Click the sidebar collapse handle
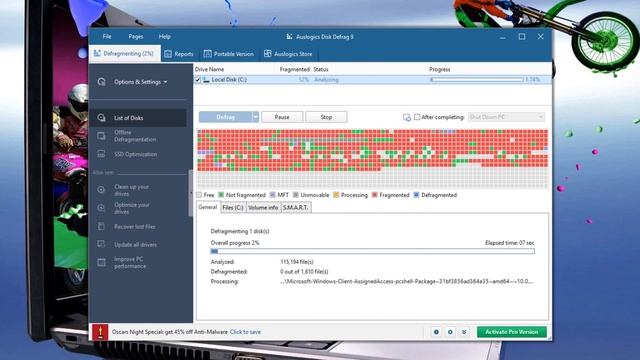 pyautogui.click(x=190, y=193)
